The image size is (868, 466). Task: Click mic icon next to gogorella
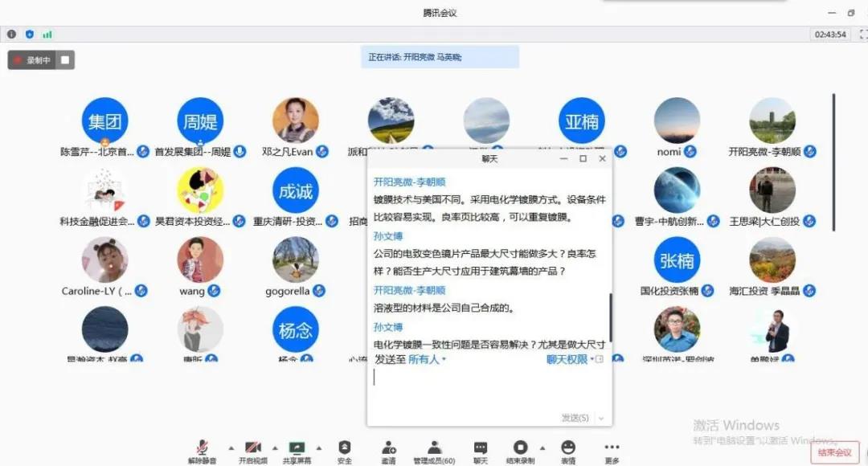(x=319, y=291)
